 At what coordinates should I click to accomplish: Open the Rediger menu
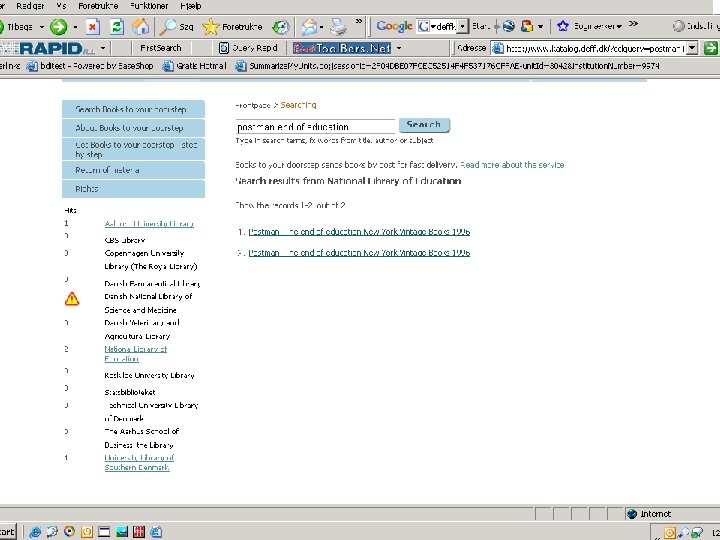(x=30, y=6)
